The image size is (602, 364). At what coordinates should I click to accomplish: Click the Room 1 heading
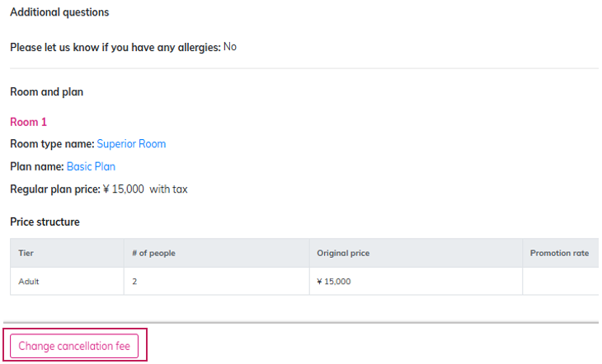pyautogui.click(x=28, y=122)
